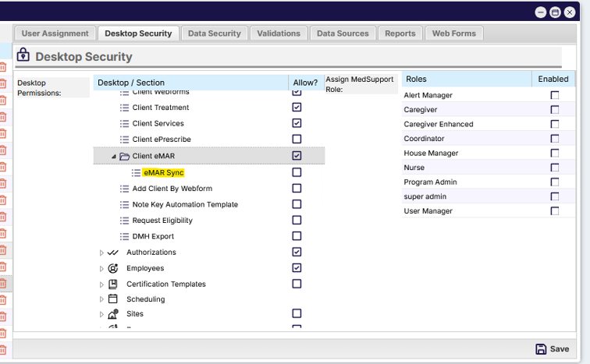Click the Scheduling calendar icon
The width and height of the screenshot is (590, 364).
pos(113,299)
